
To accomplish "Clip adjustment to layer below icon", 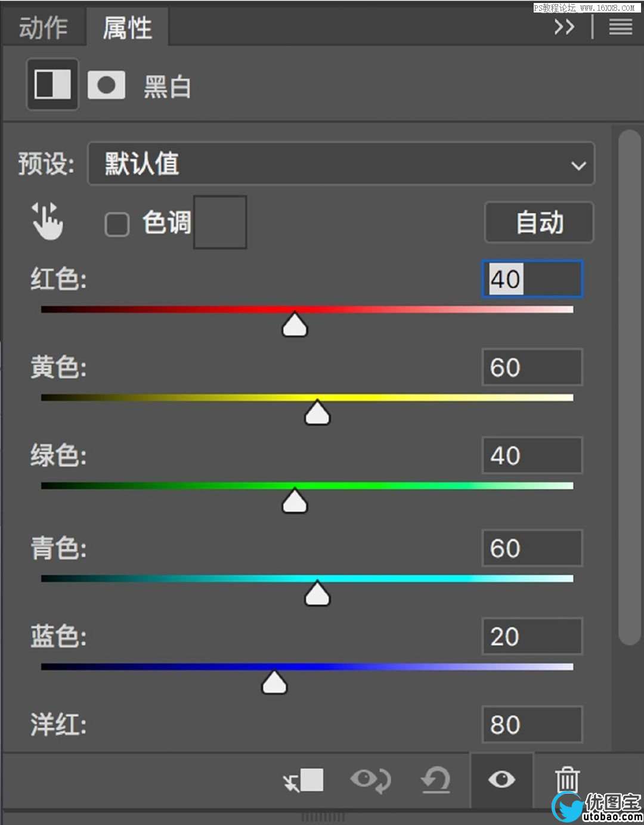I will pyautogui.click(x=304, y=780).
